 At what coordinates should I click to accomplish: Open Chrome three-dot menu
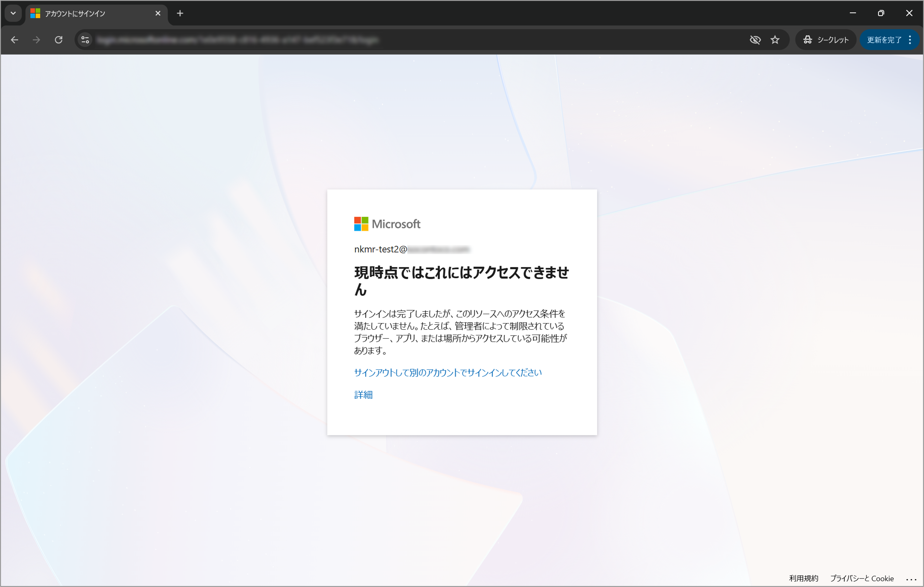tap(910, 40)
